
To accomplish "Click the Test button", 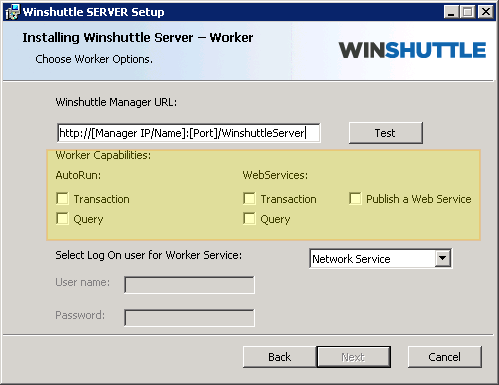I will (x=386, y=133).
